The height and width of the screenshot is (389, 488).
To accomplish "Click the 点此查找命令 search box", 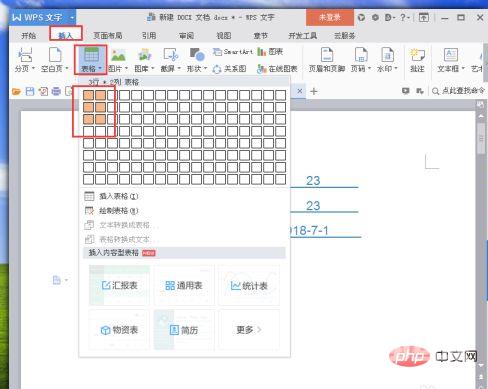I will tap(458, 91).
